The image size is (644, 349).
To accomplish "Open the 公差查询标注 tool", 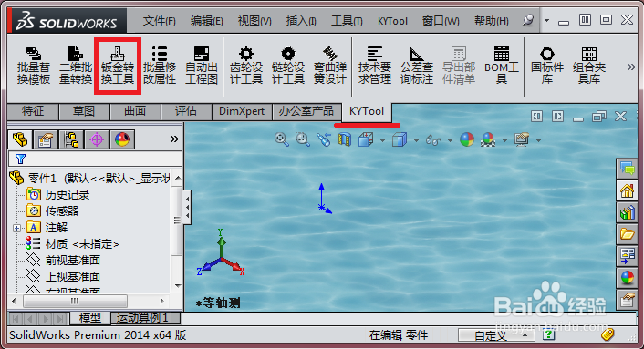I will pos(417,66).
